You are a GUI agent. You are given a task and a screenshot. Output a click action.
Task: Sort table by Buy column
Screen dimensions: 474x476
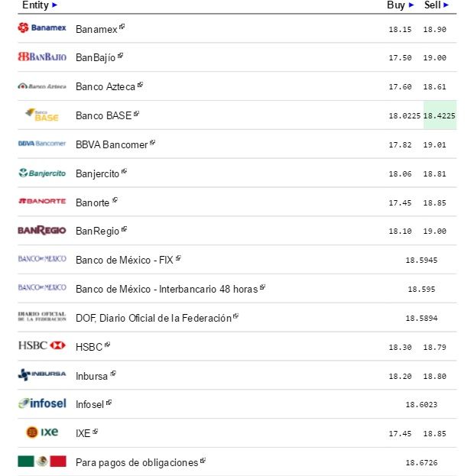(x=411, y=5)
